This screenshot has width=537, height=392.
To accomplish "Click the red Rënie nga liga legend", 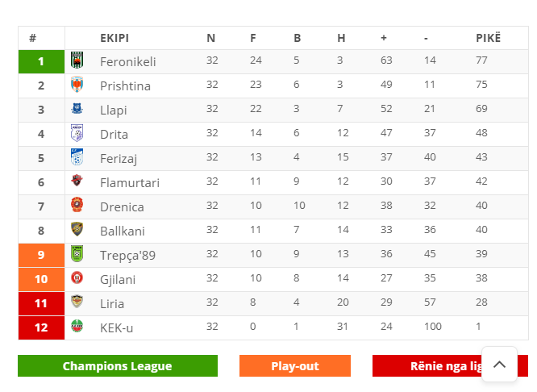I will 450,366.
